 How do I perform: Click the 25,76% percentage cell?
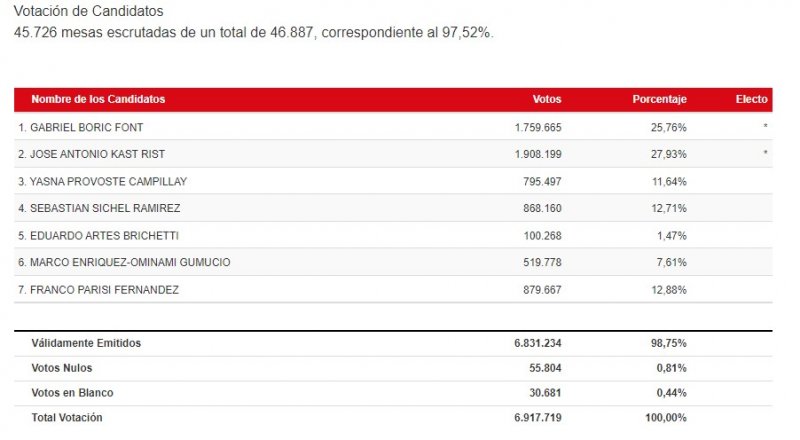[666, 128]
